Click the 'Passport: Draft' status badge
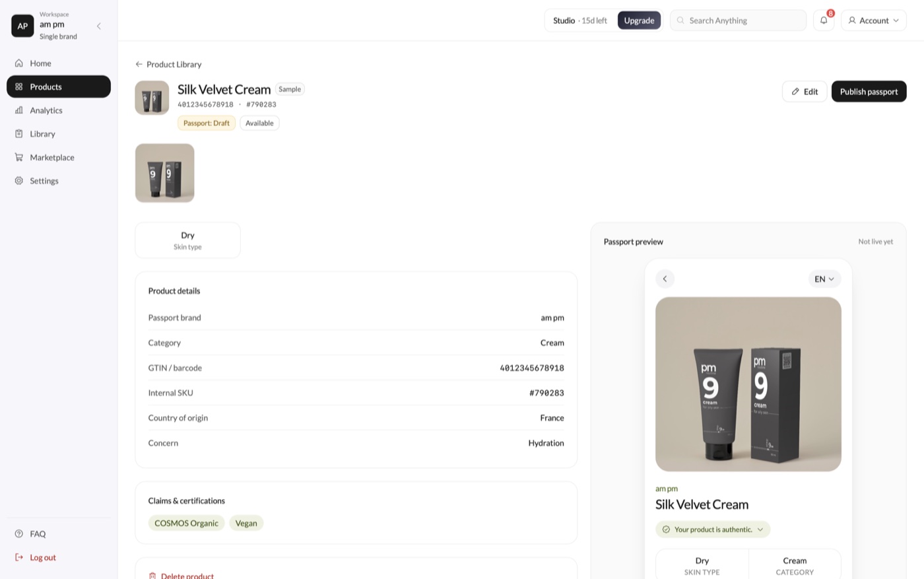Image resolution: width=924 pixels, height=579 pixels. tap(206, 123)
